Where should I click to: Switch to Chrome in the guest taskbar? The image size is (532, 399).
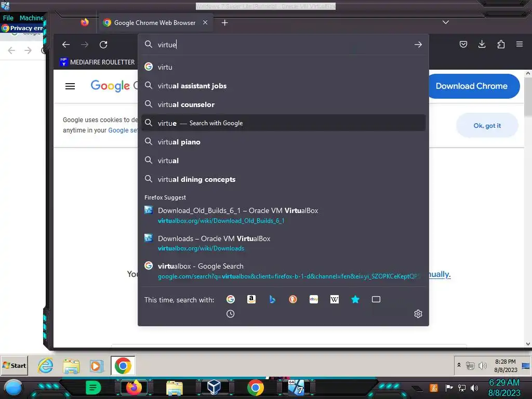(x=123, y=366)
